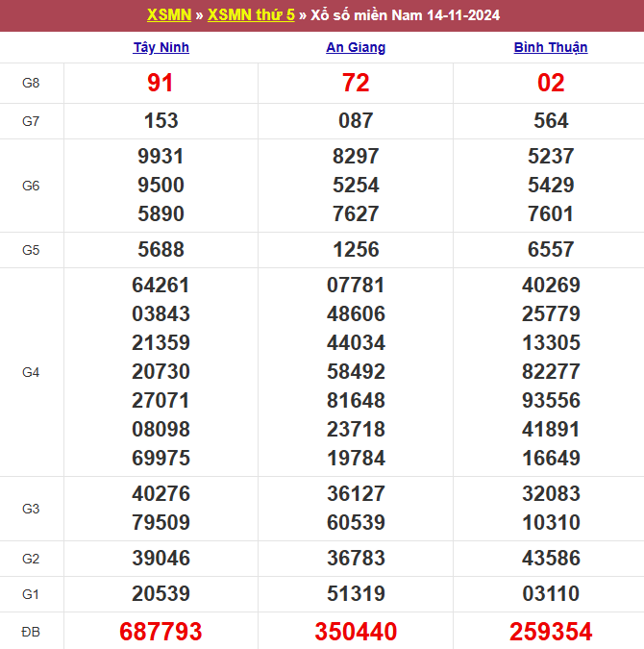
Task: Click G4 number 58492
Action: [x=356, y=372]
